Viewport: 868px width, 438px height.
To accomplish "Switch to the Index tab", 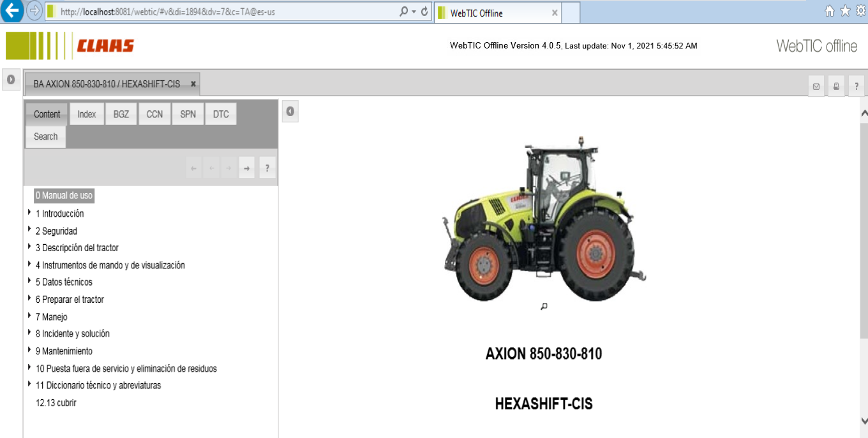I will [x=87, y=114].
